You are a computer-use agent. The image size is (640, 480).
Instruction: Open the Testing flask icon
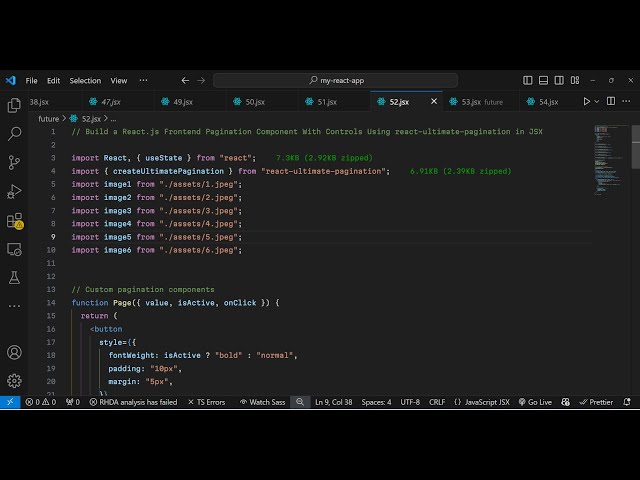pyautogui.click(x=14, y=277)
